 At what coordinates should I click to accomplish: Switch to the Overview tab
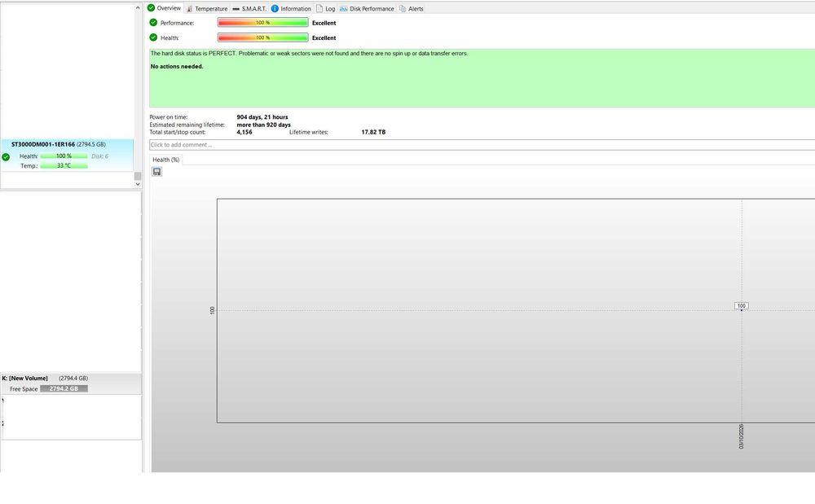pos(165,8)
